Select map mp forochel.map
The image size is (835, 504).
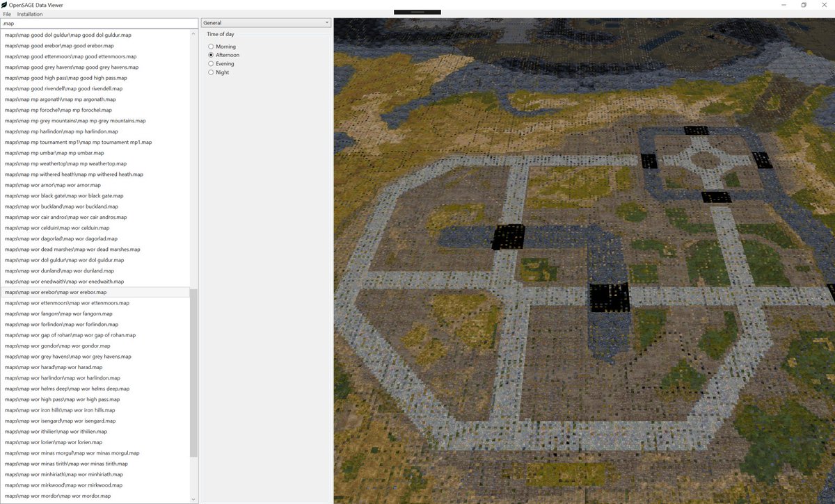(x=95, y=110)
